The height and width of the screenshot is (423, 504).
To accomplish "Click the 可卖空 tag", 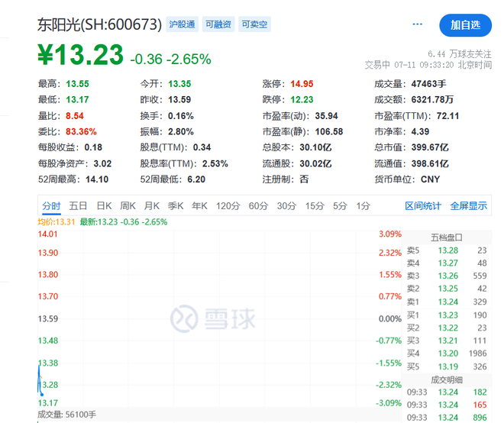I will (x=254, y=24).
